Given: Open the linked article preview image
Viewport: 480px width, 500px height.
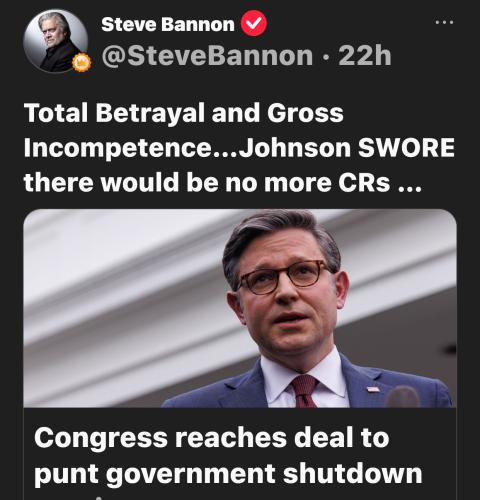Looking at the screenshot, I should pyautogui.click(x=240, y=308).
